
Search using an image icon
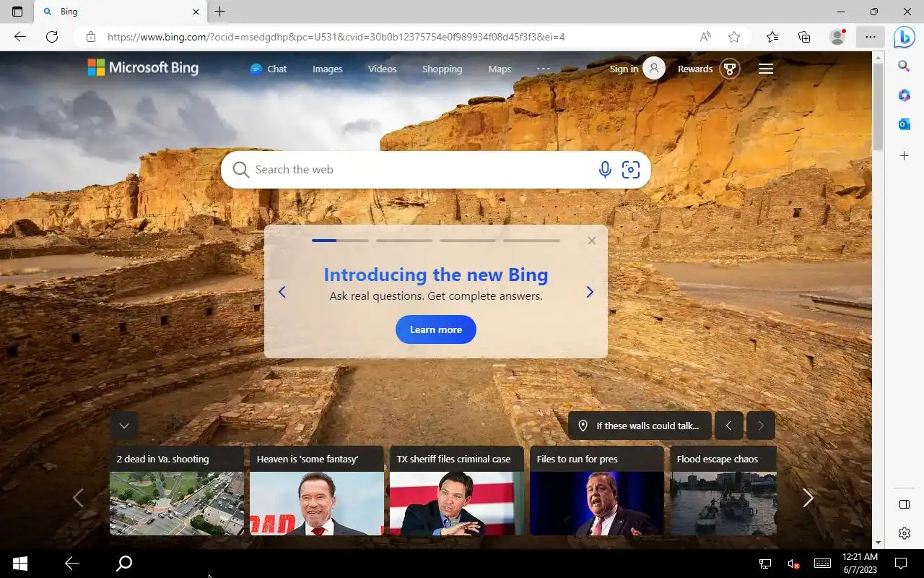[631, 170]
